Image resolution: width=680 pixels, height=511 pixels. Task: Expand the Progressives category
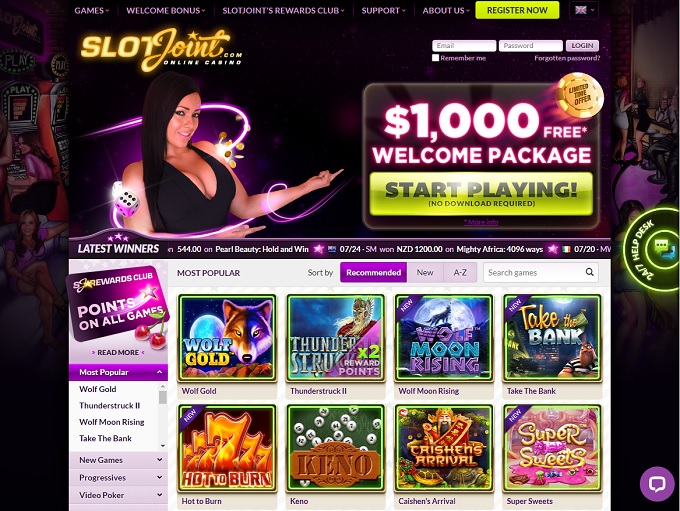click(118, 478)
